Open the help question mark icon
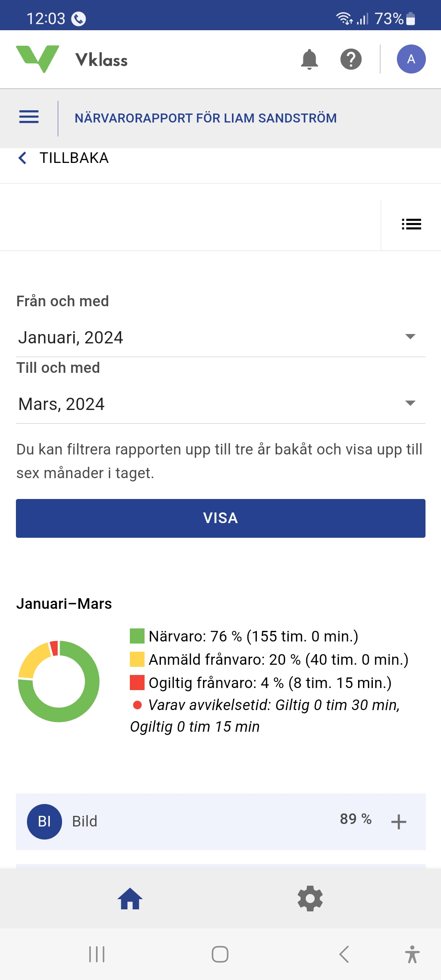Image resolution: width=441 pixels, height=980 pixels. click(351, 60)
